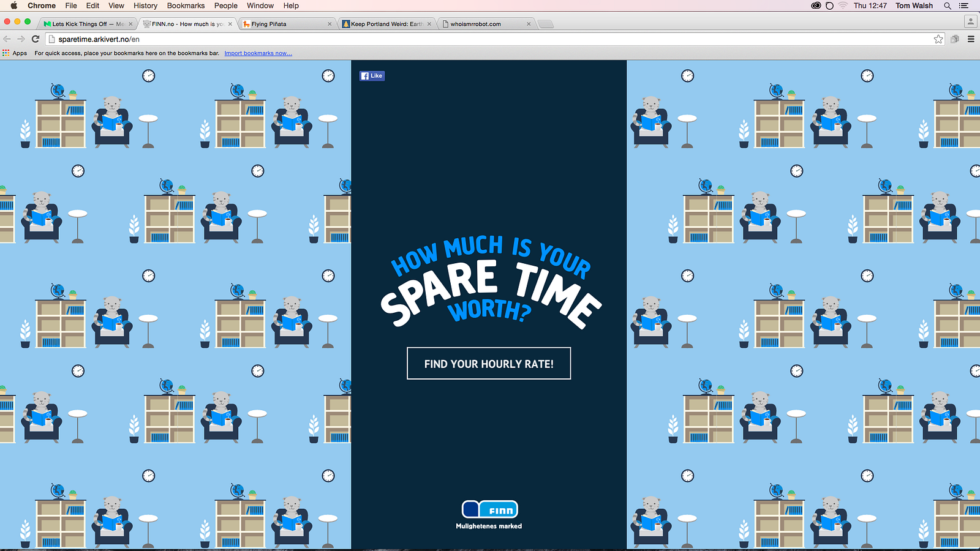Click the Tom Walsh user menu
The width and height of the screenshot is (980, 551).
914,6
